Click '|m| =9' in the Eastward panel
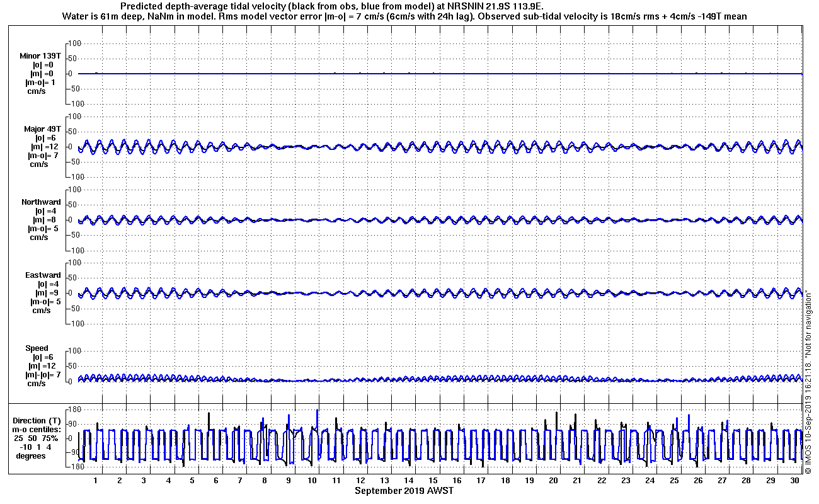The height and width of the screenshot is (504, 819). (x=45, y=292)
